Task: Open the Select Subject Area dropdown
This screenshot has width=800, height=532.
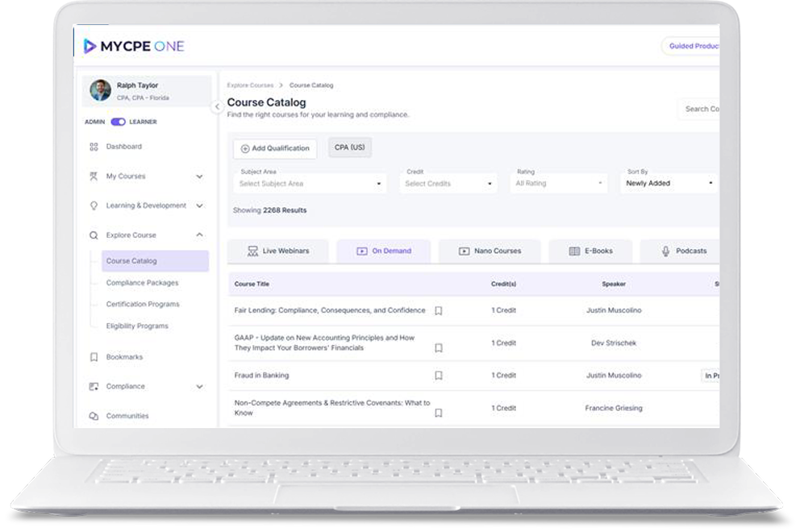Action: point(310,184)
